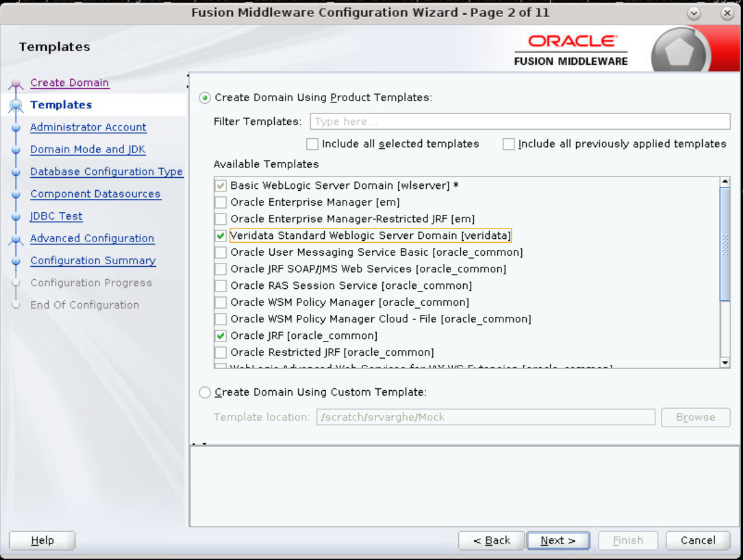The width and height of the screenshot is (743, 560).
Task: Click the Templates step node icon
Action: tap(17, 106)
